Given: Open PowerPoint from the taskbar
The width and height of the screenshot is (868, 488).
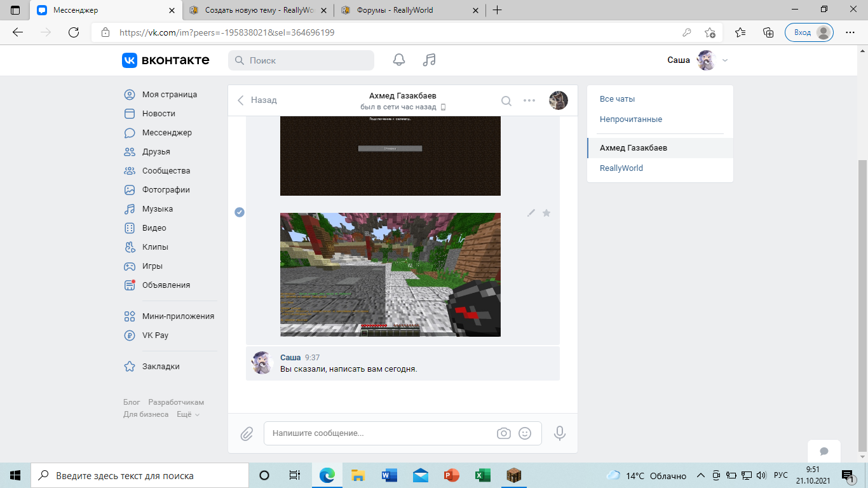Looking at the screenshot, I should pos(452,475).
